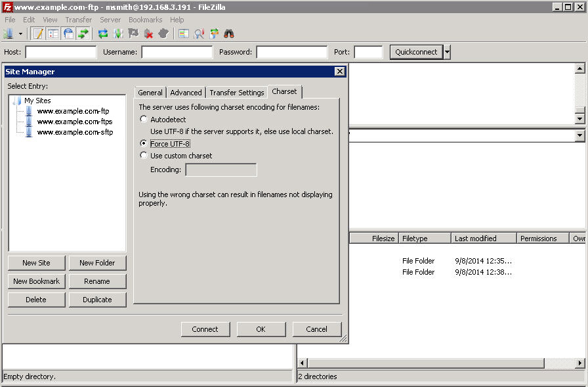The height and width of the screenshot is (387, 588).
Task: Toggle the transfer queue display icon
Action: click(x=83, y=34)
